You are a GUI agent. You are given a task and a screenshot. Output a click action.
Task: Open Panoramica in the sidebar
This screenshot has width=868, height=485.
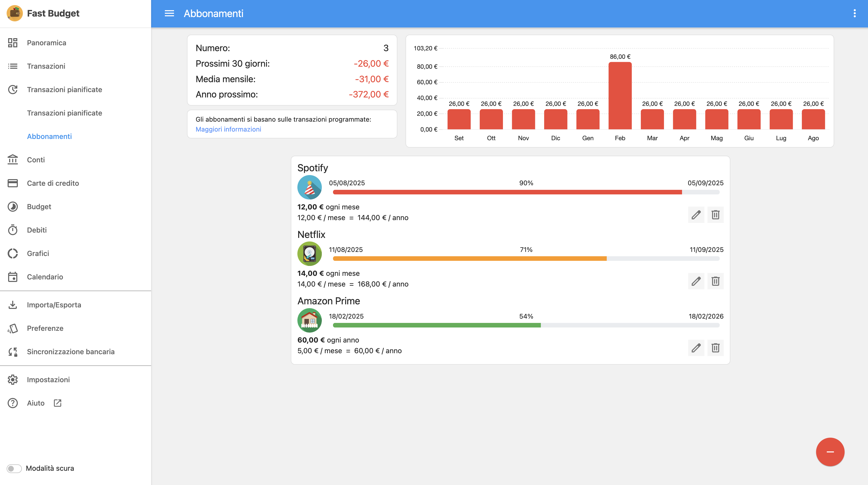pyautogui.click(x=47, y=43)
